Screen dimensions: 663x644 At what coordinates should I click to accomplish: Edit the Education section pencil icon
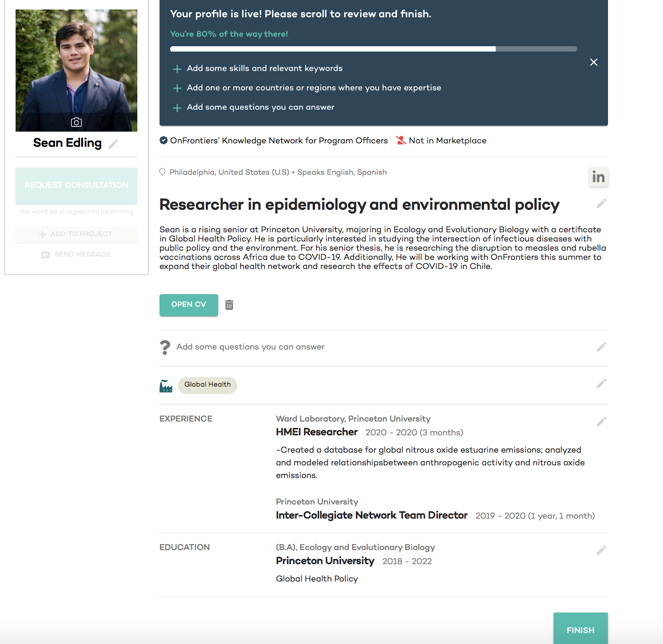tap(601, 550)
